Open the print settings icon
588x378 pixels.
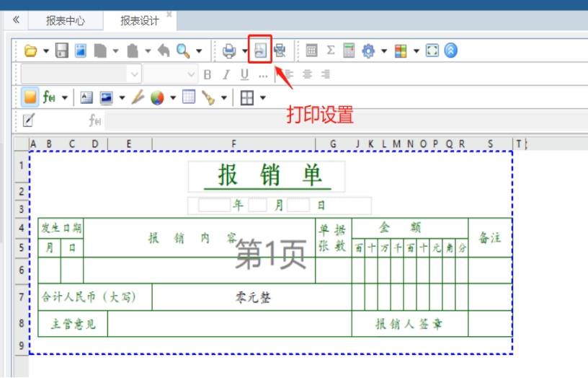click(x=260, y=50)
